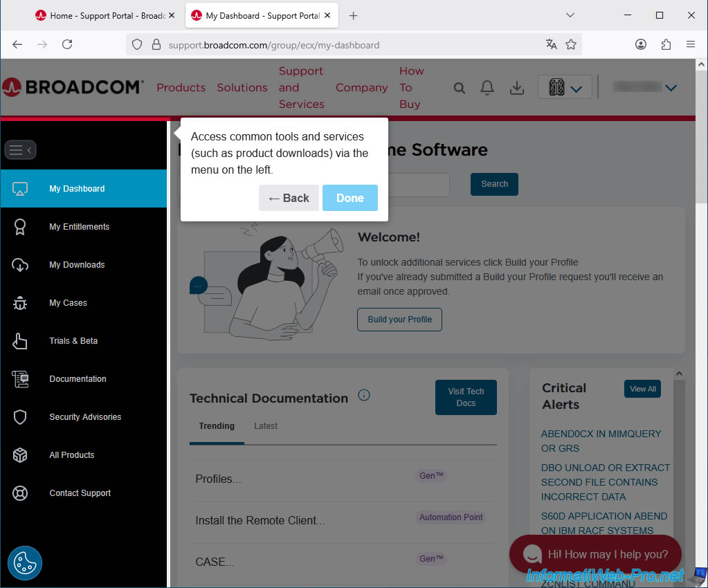Open Security Advisories shield icon
This screenshot has width=708, height=588.
tap(20, 417)
